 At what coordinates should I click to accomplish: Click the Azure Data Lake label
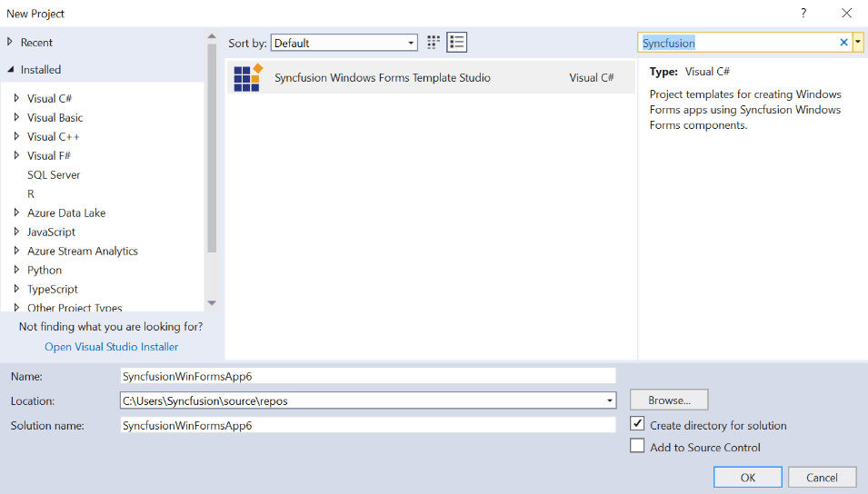click(66, 212)
